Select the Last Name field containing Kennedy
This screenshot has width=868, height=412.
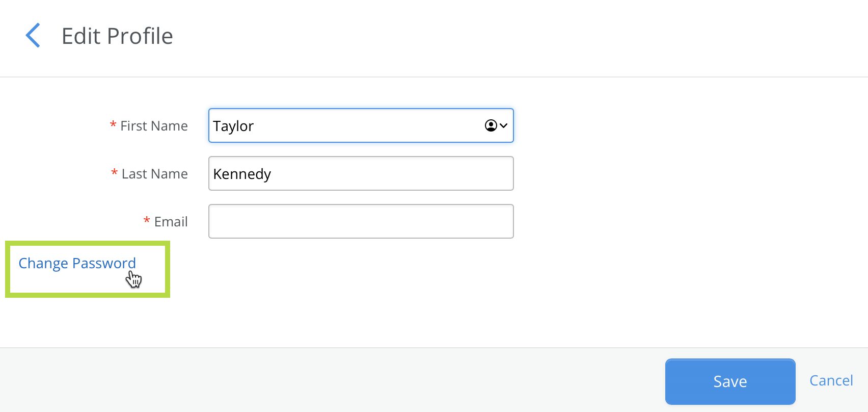(361, 173)
